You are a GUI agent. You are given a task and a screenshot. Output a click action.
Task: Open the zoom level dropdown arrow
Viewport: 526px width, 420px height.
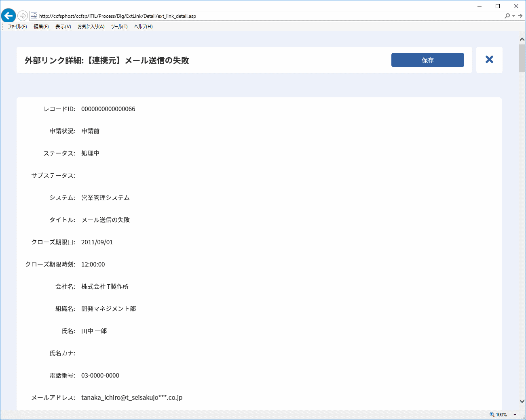click(x=515, y=415)
